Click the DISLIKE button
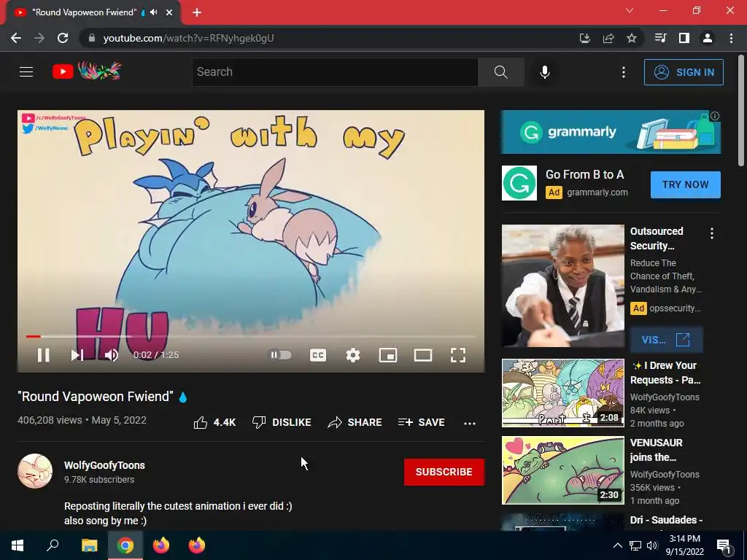This screenshot has height=560, width=747. tap(282, 422)
